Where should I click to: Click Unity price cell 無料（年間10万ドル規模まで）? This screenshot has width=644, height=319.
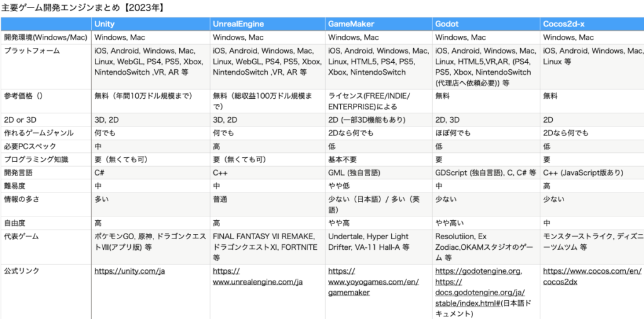pos(150,101)
